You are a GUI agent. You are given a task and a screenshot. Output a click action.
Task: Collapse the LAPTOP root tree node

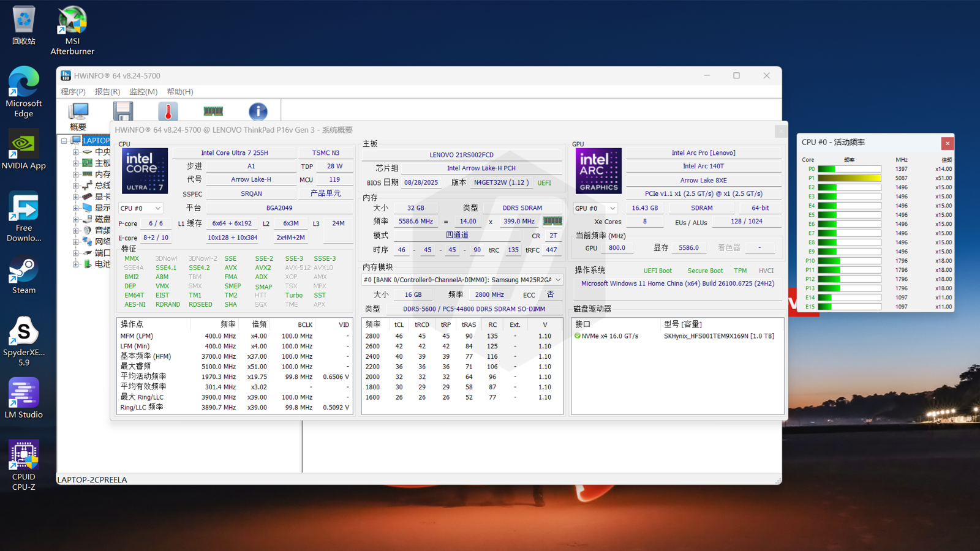tap(64, 141)
